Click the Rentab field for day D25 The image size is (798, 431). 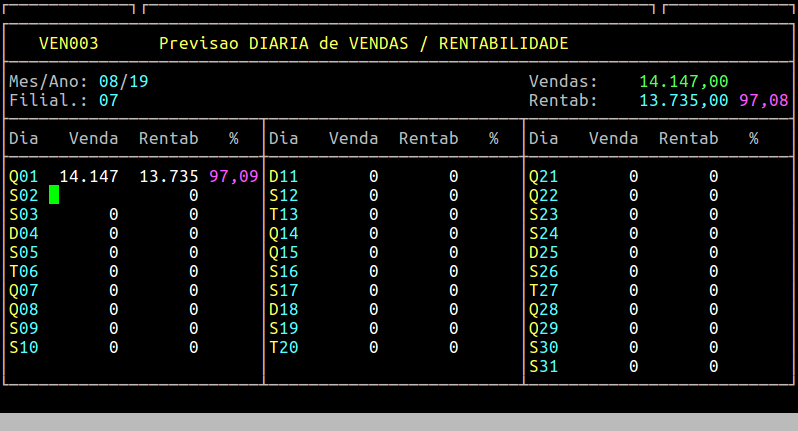[713, 252]
